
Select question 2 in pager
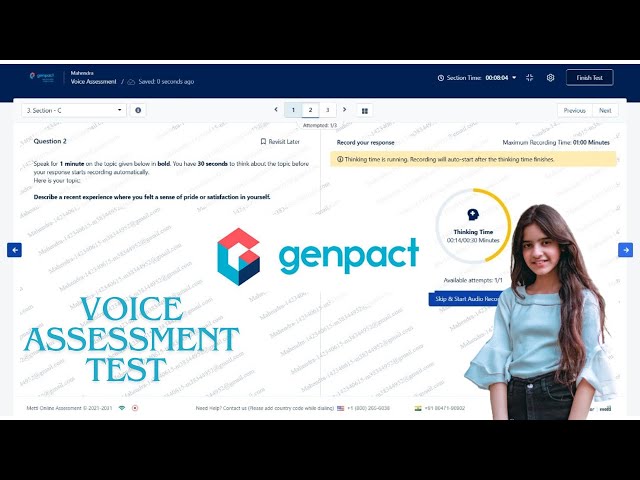(x=310, y=110)
